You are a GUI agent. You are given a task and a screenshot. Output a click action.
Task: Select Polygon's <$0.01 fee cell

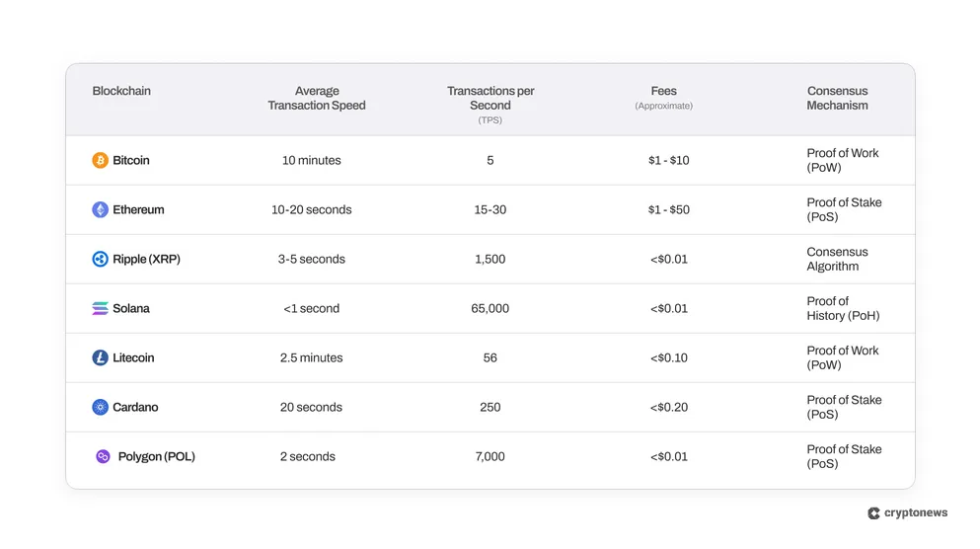(669, 456)
